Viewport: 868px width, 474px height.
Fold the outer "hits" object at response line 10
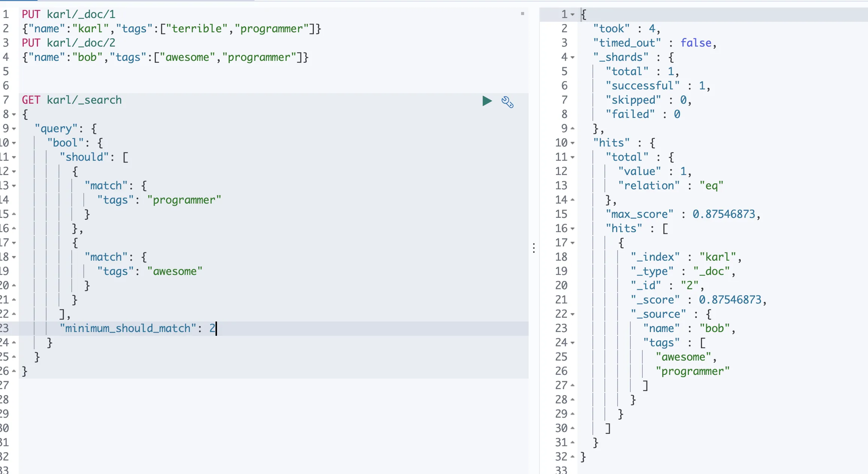pos(573,143)
